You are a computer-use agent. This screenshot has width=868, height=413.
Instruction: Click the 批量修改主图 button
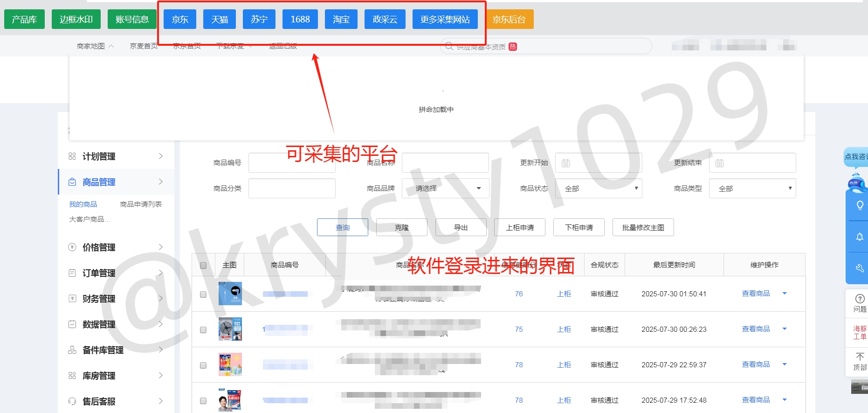[x=643, y=228]
